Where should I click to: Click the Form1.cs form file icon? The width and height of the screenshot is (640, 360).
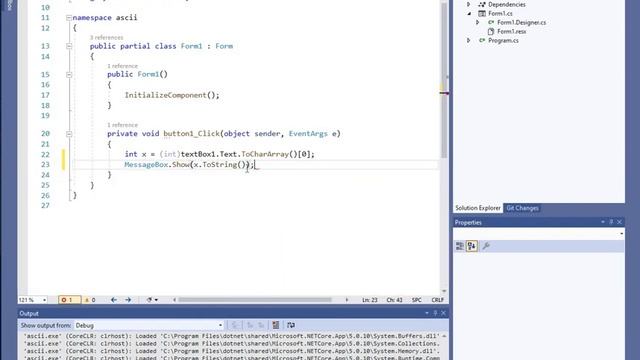tap(482, 13)
